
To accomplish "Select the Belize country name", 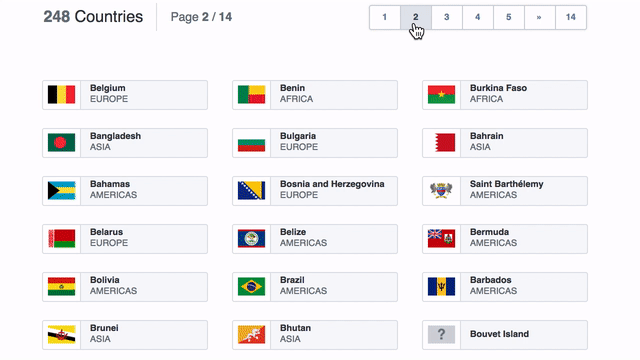I will [293, 232].
